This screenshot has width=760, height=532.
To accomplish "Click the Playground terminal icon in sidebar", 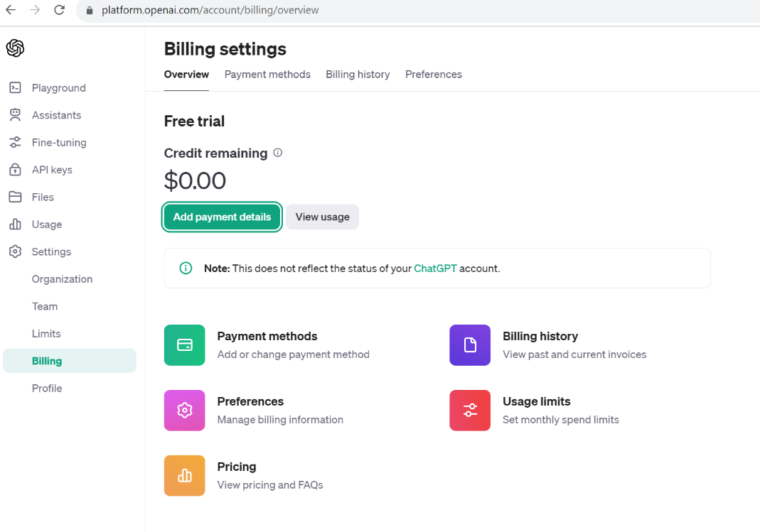I will [15, 87].
